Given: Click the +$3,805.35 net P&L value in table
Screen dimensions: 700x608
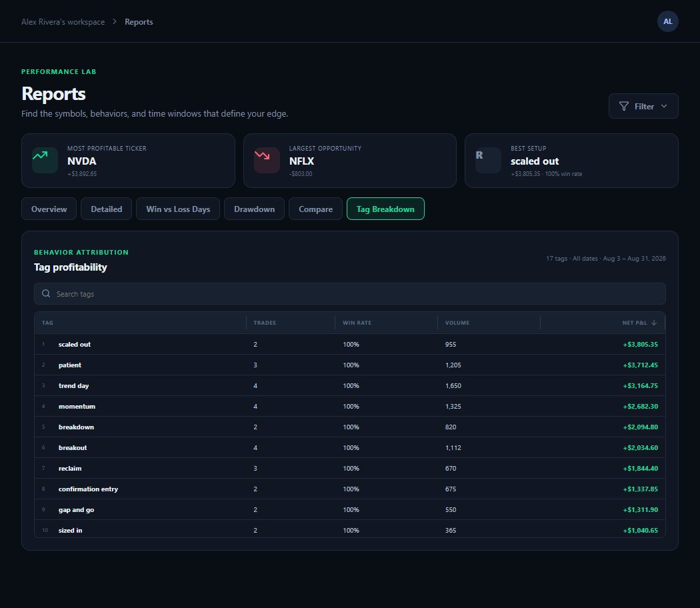Looking at the screenshot, I should (640, 344).
